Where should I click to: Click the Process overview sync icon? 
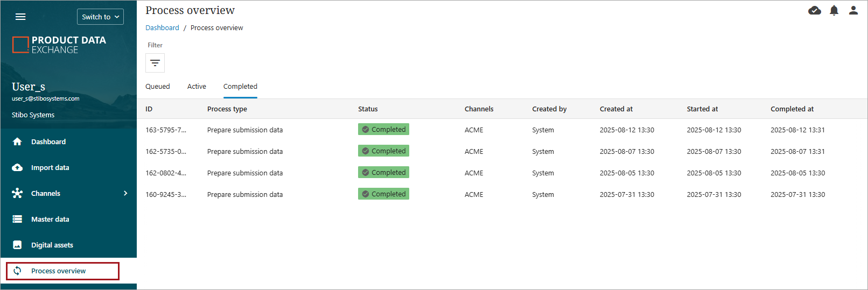[x=17, y=271]
